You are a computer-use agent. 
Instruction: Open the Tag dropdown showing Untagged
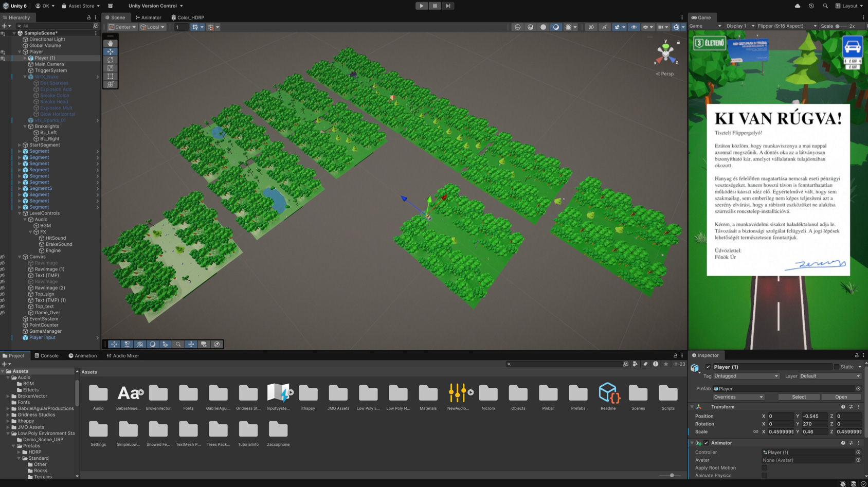tap(746, 376)
